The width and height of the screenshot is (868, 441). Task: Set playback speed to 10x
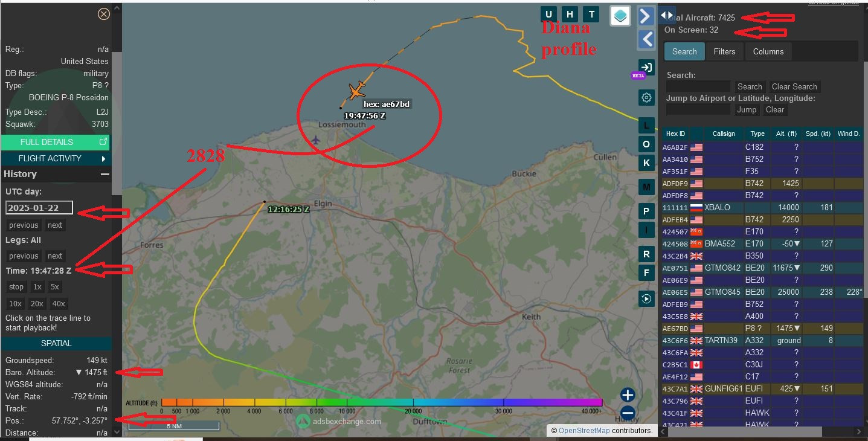tap(16, 303)
